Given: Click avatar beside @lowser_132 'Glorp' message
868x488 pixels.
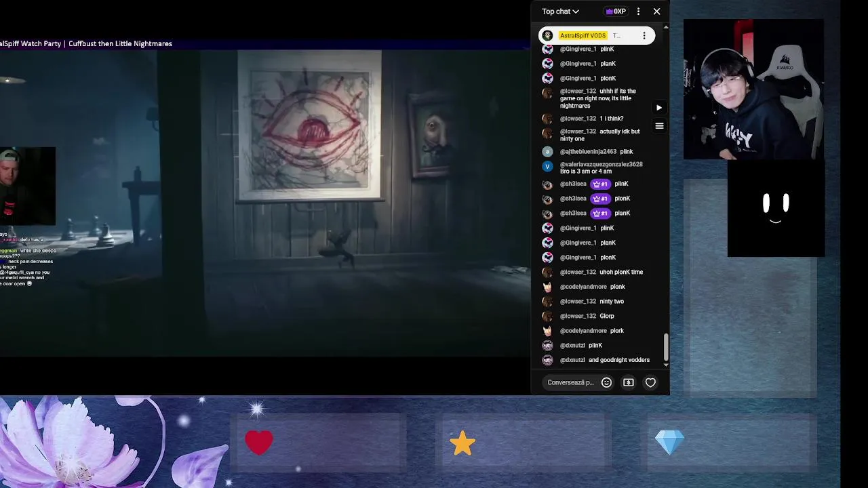Looking at the screenshot, I should [547, 317].
